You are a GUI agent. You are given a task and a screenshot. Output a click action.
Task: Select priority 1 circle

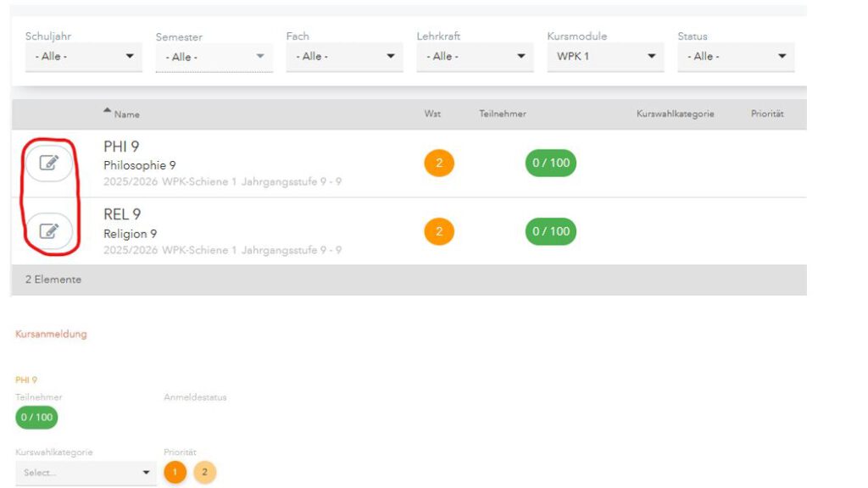tap(175, 472)
